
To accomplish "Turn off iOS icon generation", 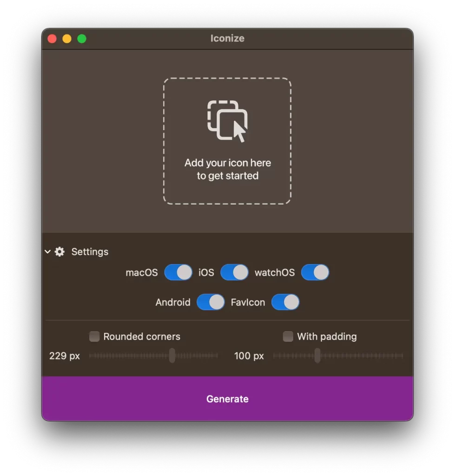I will coord(235,272).
